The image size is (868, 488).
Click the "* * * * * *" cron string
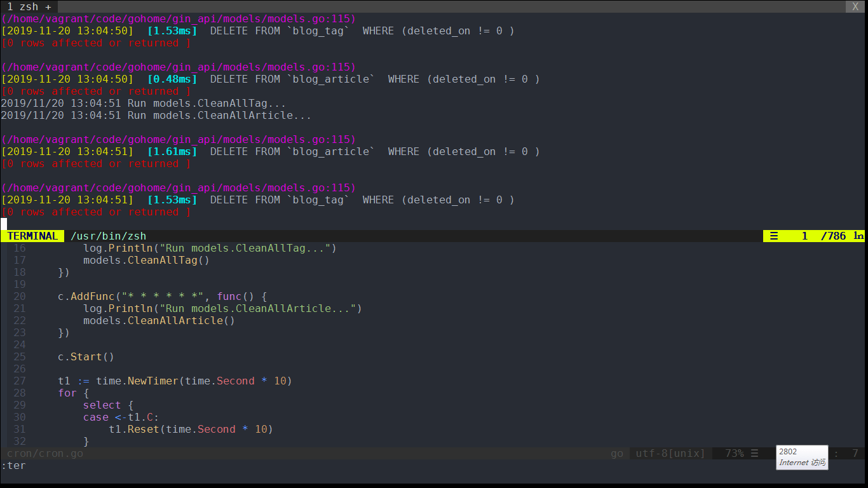coord(163,297)
